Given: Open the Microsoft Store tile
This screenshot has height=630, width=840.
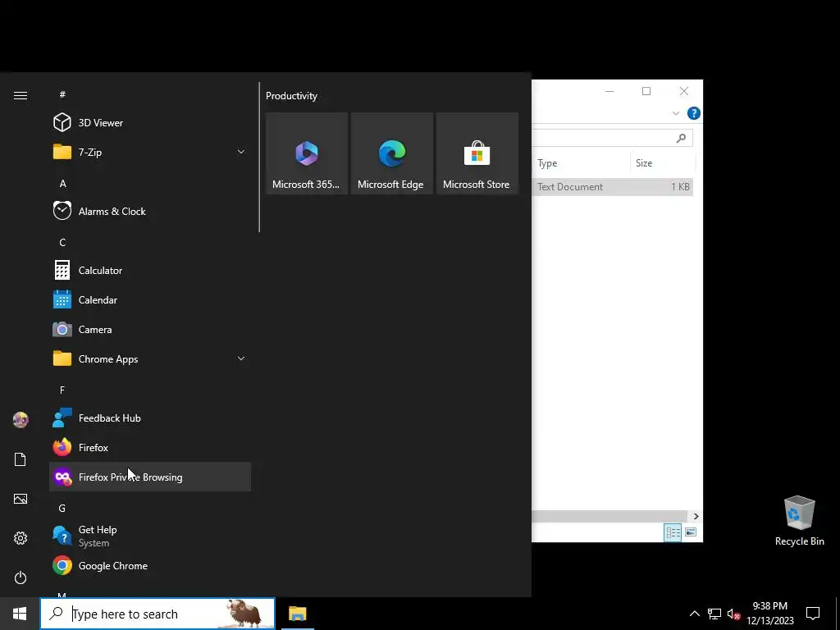Looking at the screenshot, I should coord(477,153).
